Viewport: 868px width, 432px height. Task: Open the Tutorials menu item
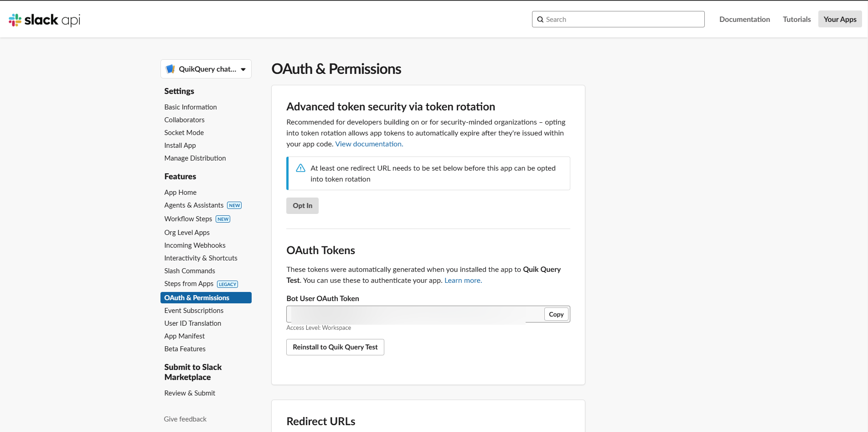point(796,19)
